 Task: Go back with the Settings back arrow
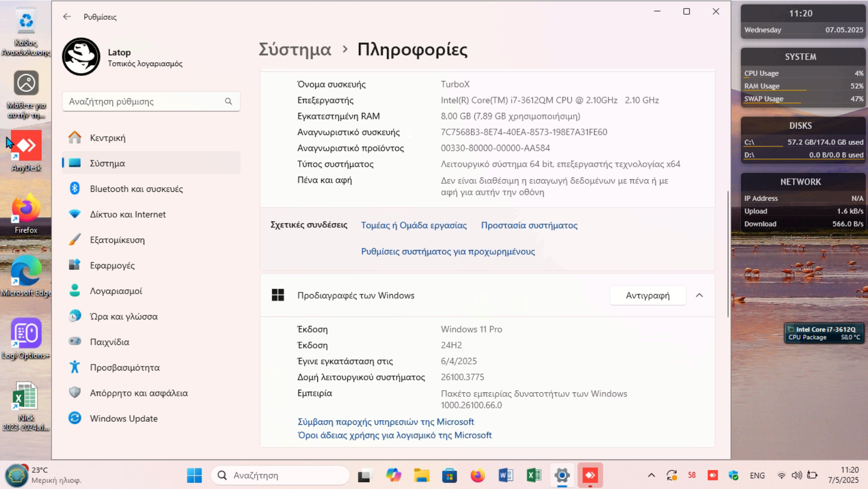click(67, 17)
